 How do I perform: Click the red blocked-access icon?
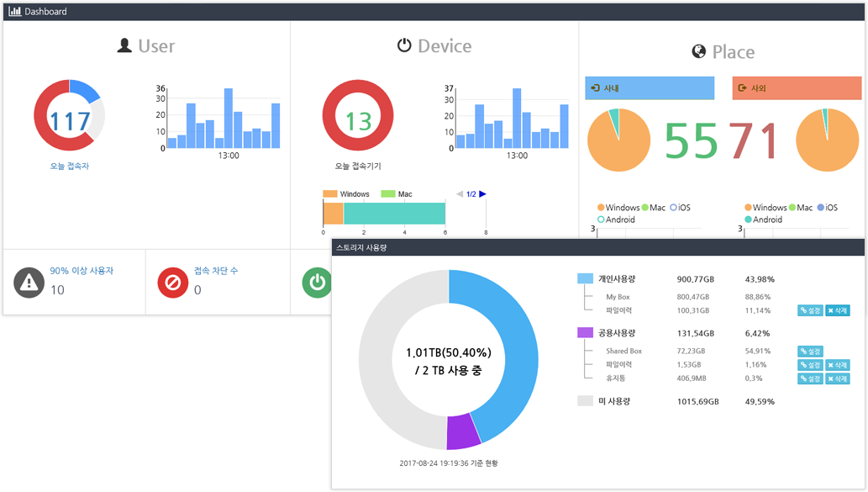(x=173, y=282)
